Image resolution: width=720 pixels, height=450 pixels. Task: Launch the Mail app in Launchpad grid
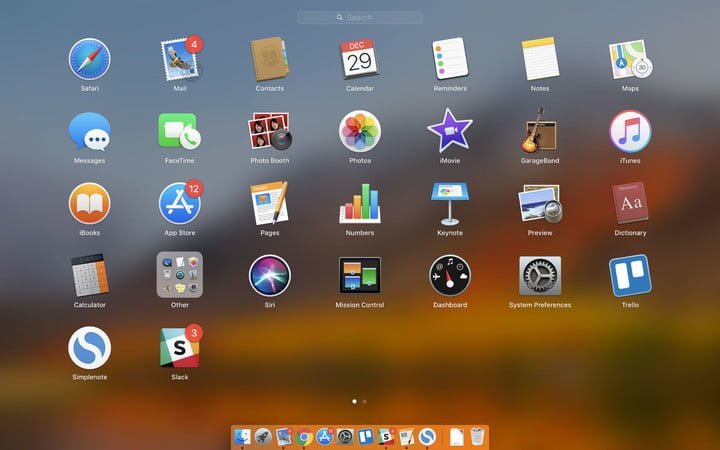(180, 59)
